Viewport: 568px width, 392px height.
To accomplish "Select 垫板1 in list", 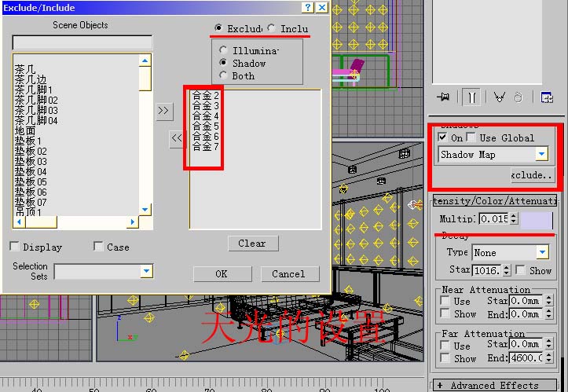I will tap(28, 141).
